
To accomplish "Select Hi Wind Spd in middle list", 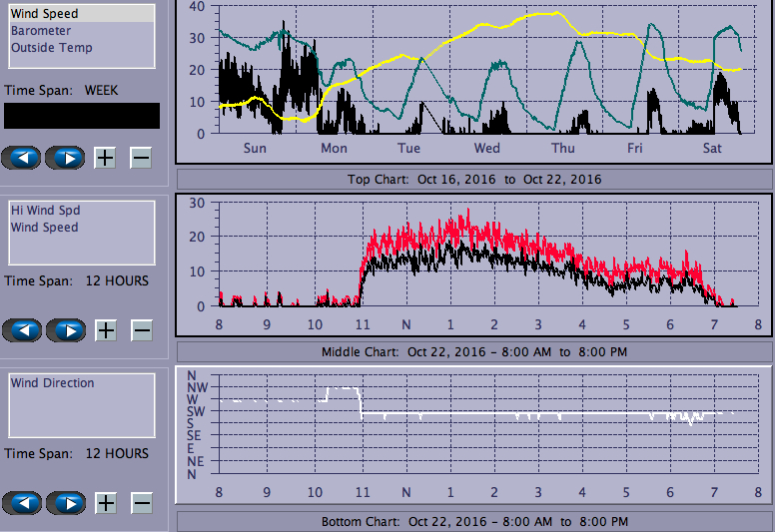I will 45,211.
